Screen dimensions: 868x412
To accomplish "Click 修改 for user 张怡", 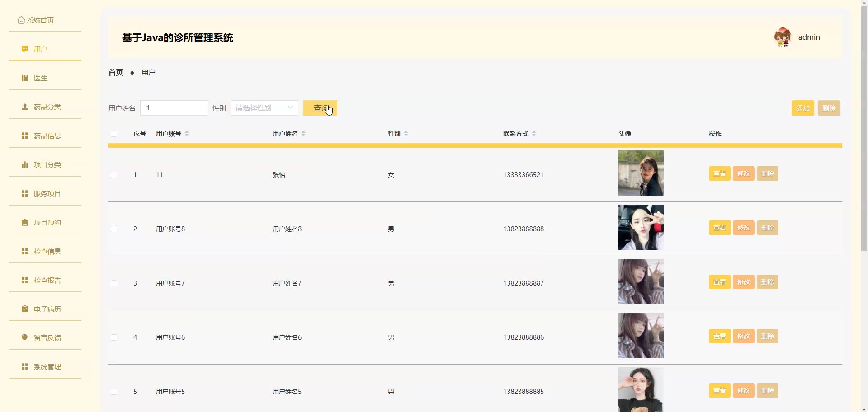I will 744,173.
